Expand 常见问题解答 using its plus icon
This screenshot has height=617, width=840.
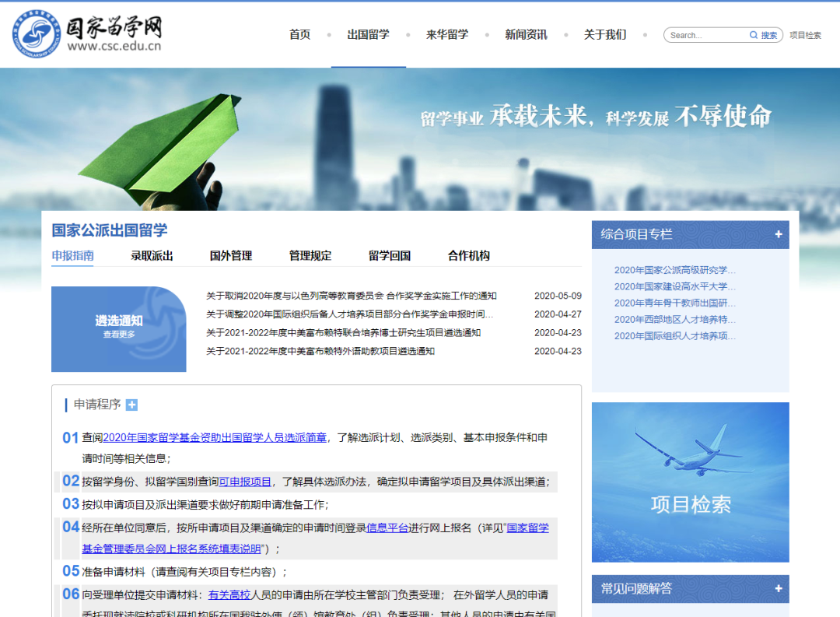click(778, 589)
